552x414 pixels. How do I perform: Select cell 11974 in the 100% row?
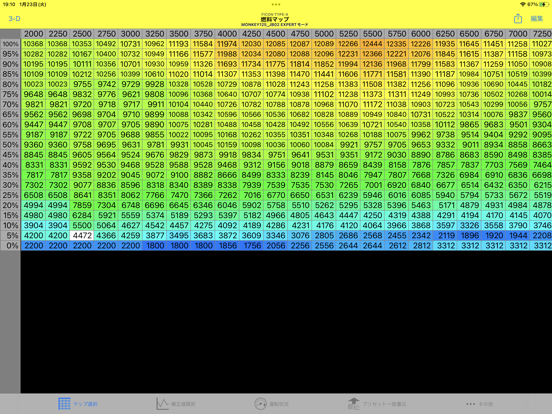tap(227, 44)
